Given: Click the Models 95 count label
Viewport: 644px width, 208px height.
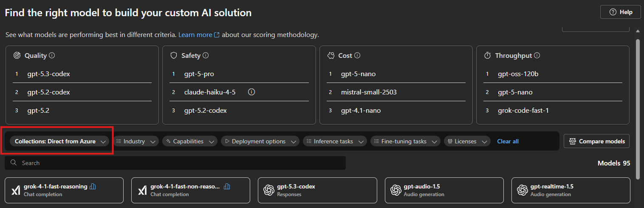Looking at the screenshot, I should click(x=614, y=163).
